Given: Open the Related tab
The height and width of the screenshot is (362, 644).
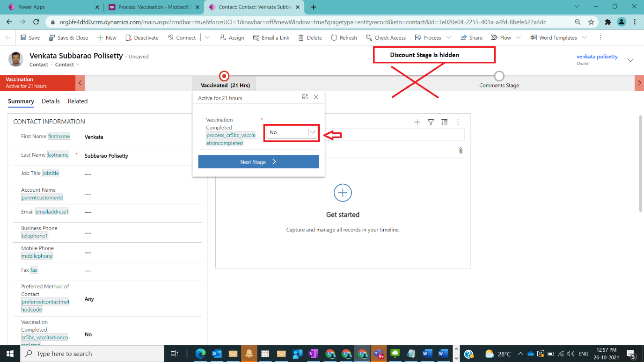Looking at the screenshot, I should point(77,101).
